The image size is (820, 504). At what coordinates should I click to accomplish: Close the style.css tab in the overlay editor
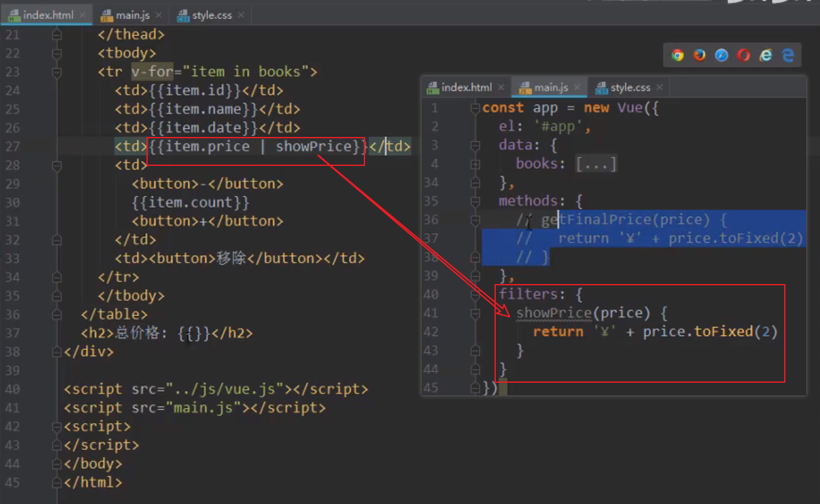point(659,87)
